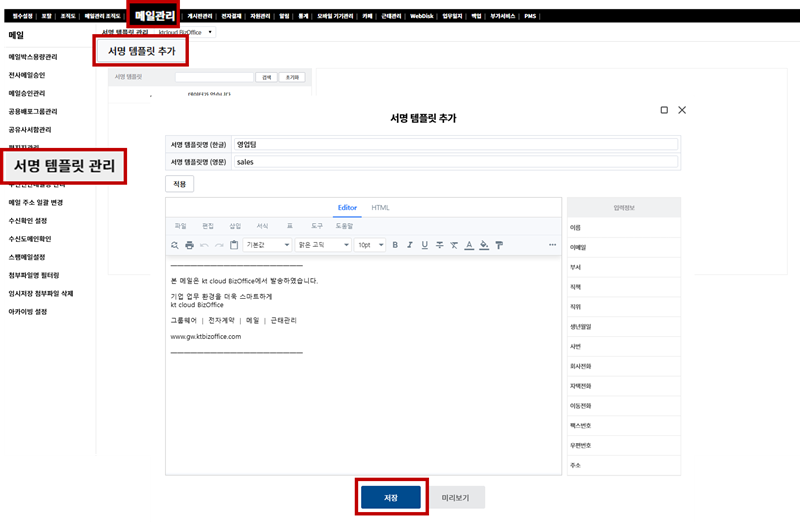Click the 서명 템플릿 추가 button
Screen dimensions: 800x522
(141, 51)
